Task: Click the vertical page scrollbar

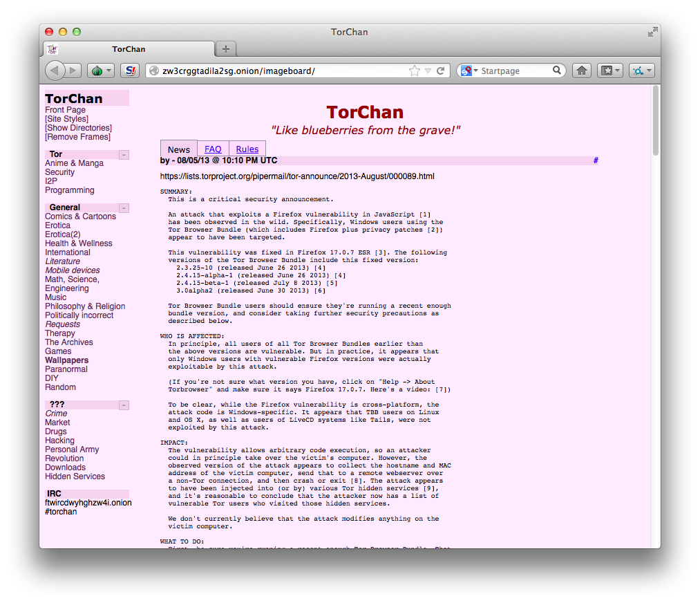Action: [x=655, y=120]
